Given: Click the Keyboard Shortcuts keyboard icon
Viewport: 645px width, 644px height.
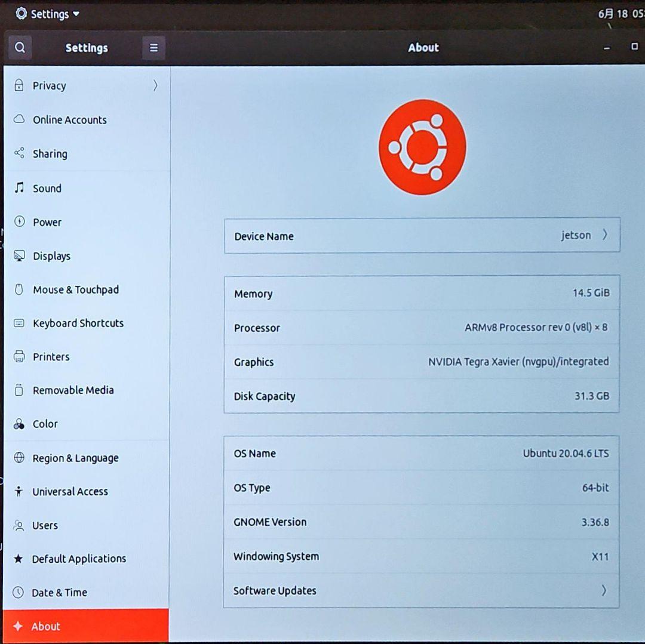Looking at the screenshot, I should point(19,323).
